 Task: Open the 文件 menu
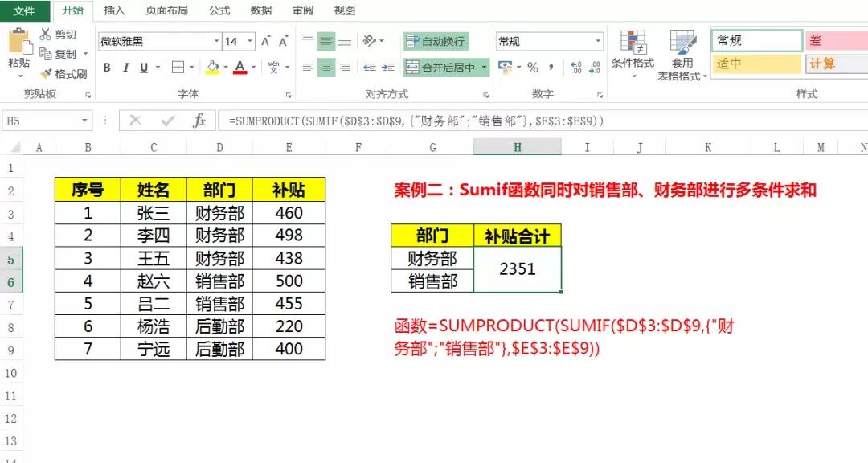[23, 10]
